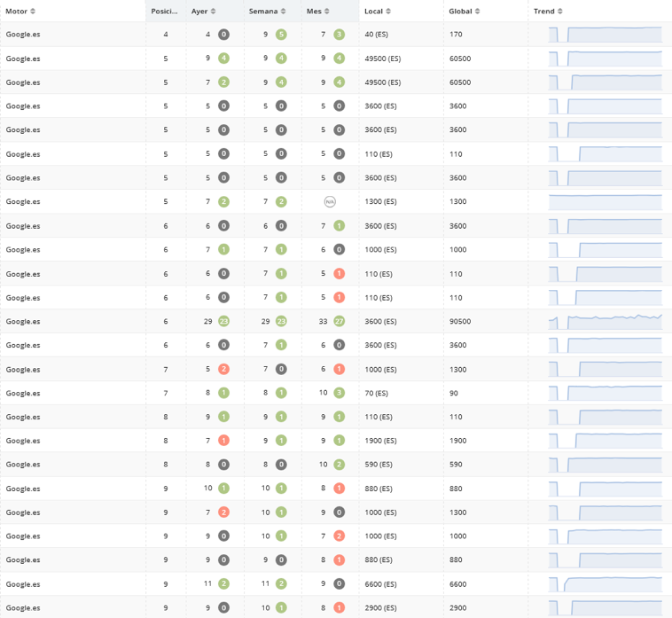Sort by Motor using its sort arrows
Viewport: 672px width, 618px height.
[33, 12]
